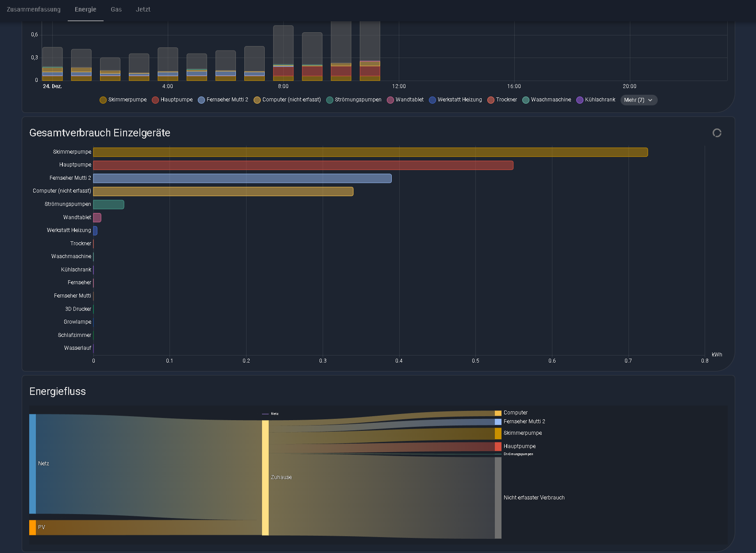756x553 pixels.
Task: Click the refresh spinner icon in Gesamtverbrauch Einzelgeräte
Action: coord(717,133)
